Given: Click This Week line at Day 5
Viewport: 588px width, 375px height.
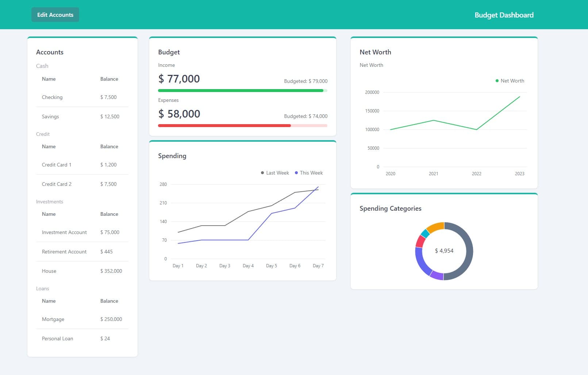Looking at the screenshot, I should click(272, 213).
